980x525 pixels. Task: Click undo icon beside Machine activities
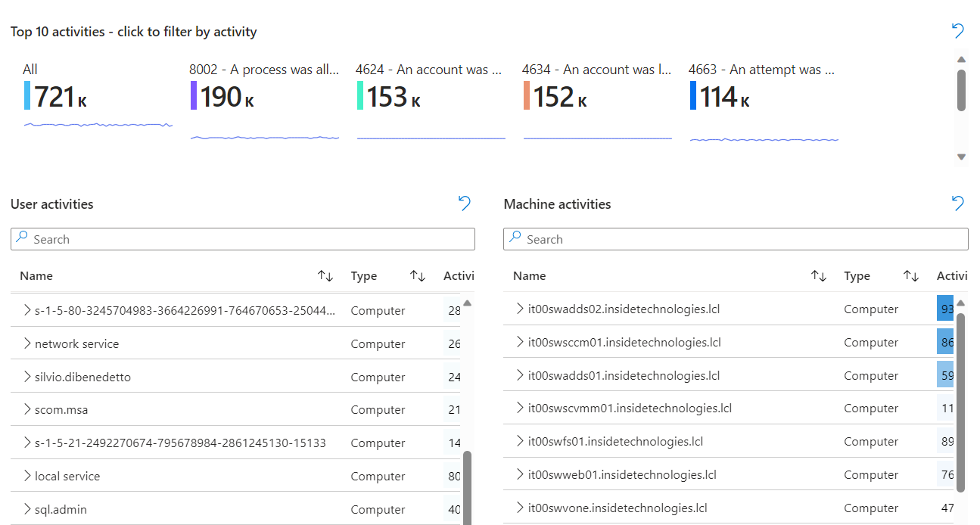957,203
